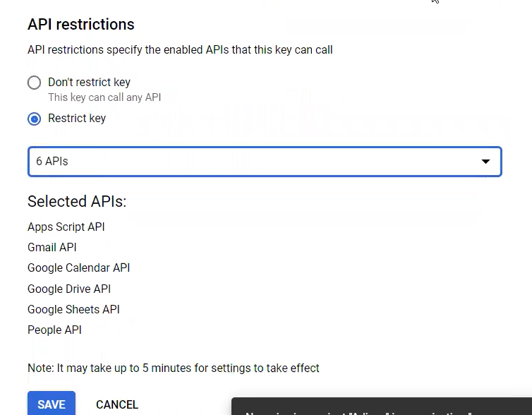Image resolution: width=532 pixels, height=415 pixels.
Task: Click People API entry
Action: (54, 330)
